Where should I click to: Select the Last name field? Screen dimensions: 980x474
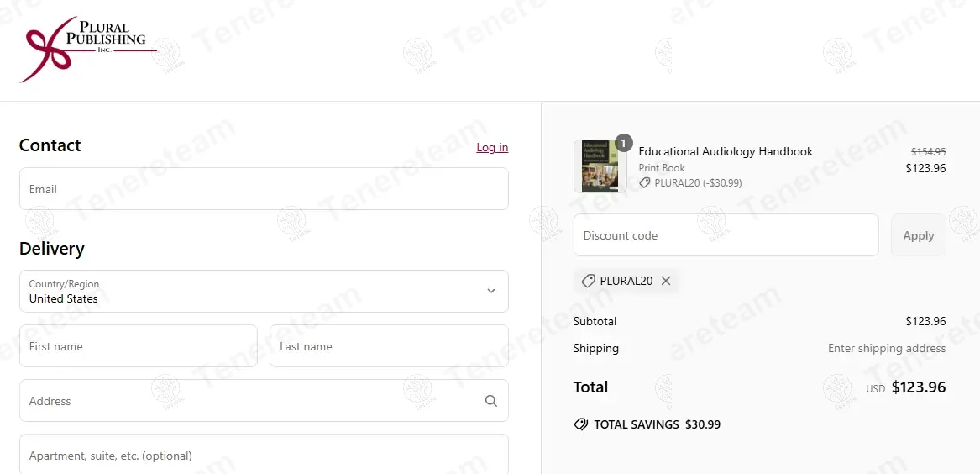pos(389,346)
